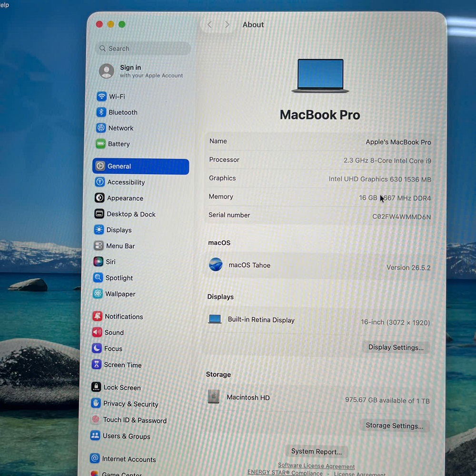
Task: Click the MacBook Pro laptop image
Action: pyautogui.click(x=320, y=76)
